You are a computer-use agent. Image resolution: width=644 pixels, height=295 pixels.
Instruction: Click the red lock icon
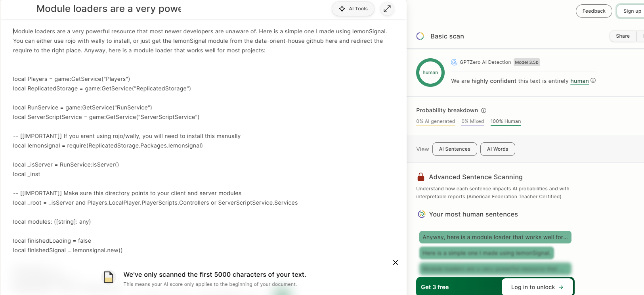[x=421, y=177]
